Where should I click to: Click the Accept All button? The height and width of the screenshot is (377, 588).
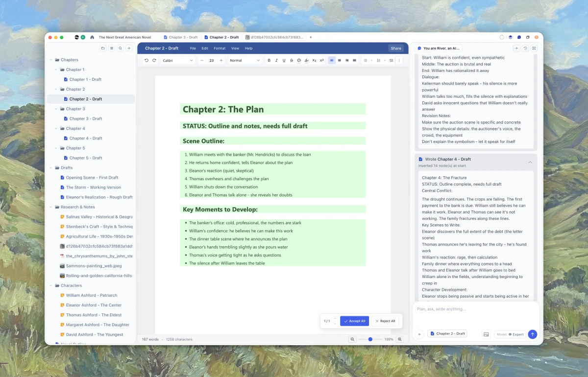tap(354, 321)
